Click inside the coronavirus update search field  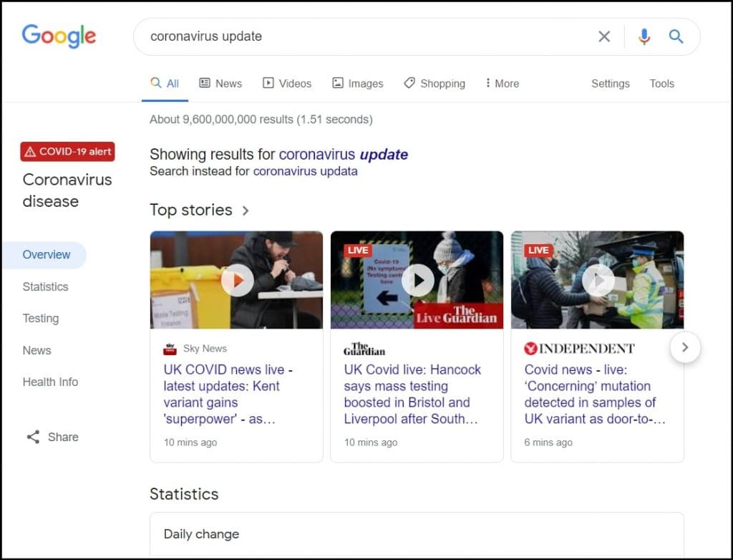pos(364,37)
